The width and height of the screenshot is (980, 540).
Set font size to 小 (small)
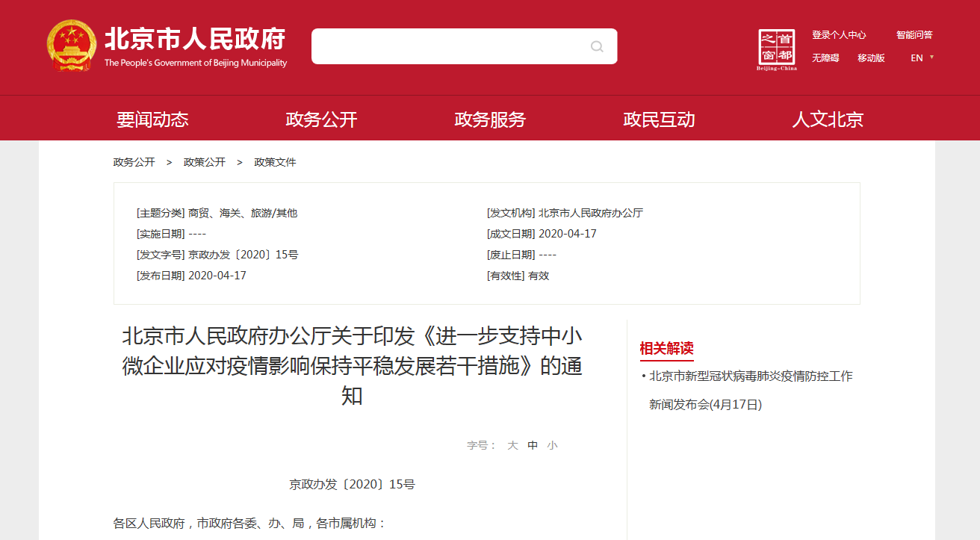point(552,445)
